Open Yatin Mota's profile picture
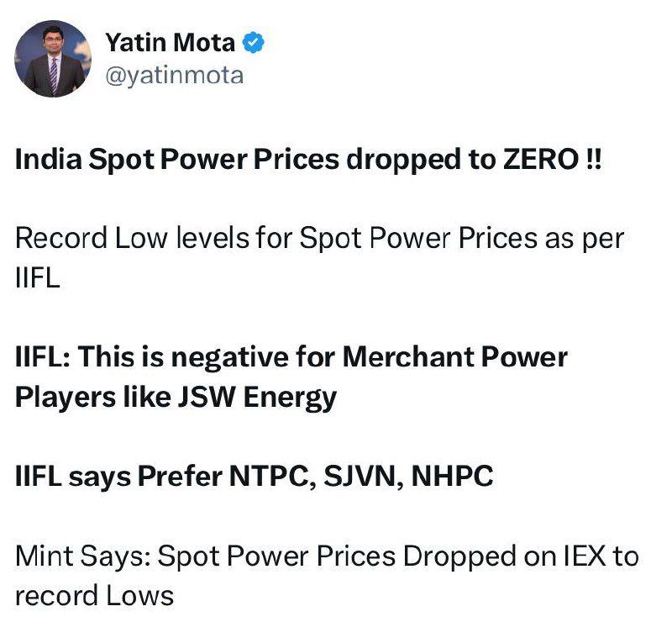The height and width of the screenshot is (638, 672). click(x=53, y=59)
